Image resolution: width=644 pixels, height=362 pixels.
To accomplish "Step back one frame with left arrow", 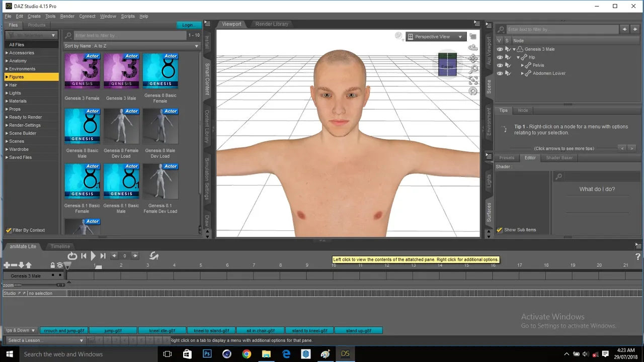I will [114, 256].
